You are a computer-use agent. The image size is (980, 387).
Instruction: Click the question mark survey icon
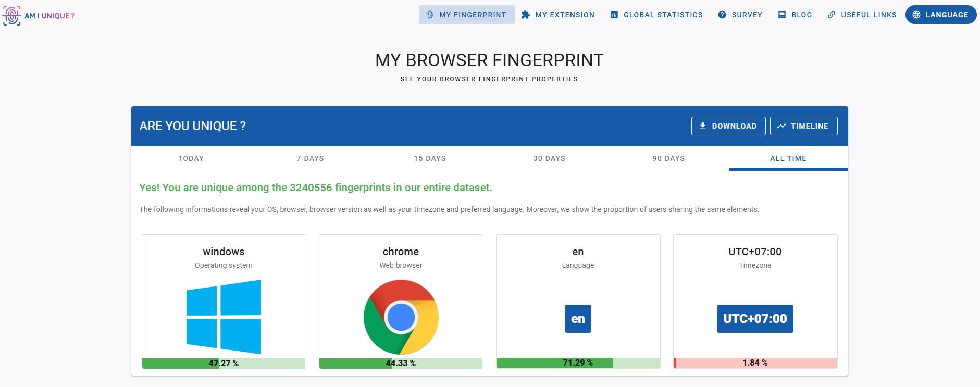[x=722, y=15]
